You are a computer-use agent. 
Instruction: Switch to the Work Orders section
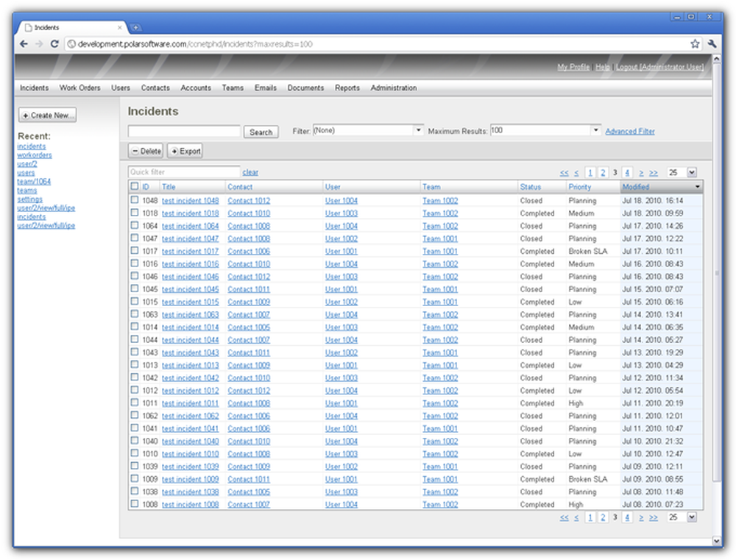79,88
